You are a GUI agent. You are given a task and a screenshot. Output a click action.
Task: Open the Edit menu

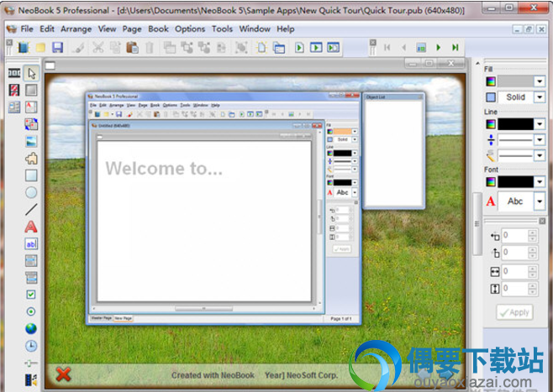click(47, 29)
